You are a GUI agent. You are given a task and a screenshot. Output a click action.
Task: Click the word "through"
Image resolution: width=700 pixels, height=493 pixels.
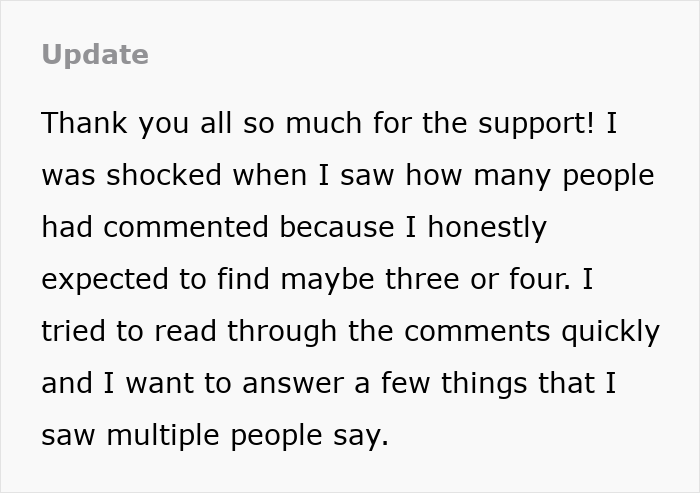coord(271,332)
